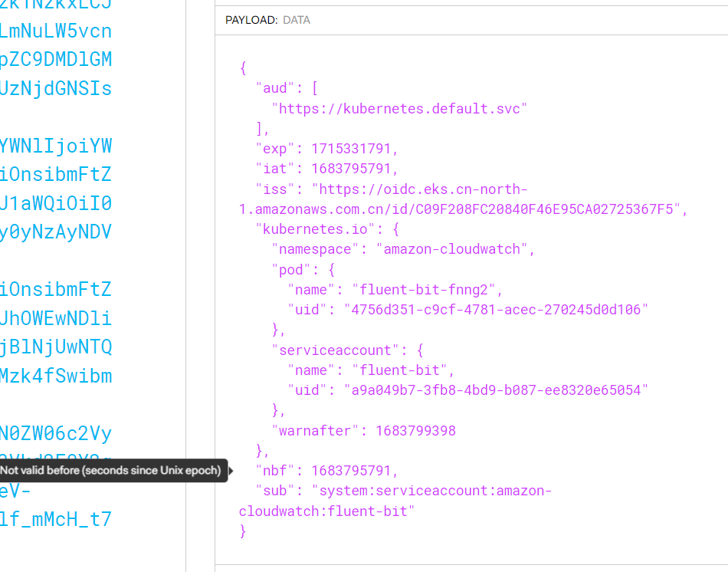
Task: Click the serviceaccount name "fluent-bit"
Action: pos(399,370)
